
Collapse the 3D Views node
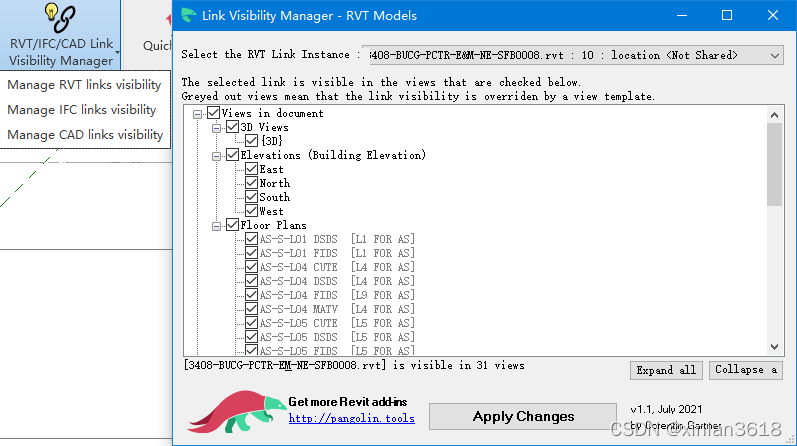(217, 128)
